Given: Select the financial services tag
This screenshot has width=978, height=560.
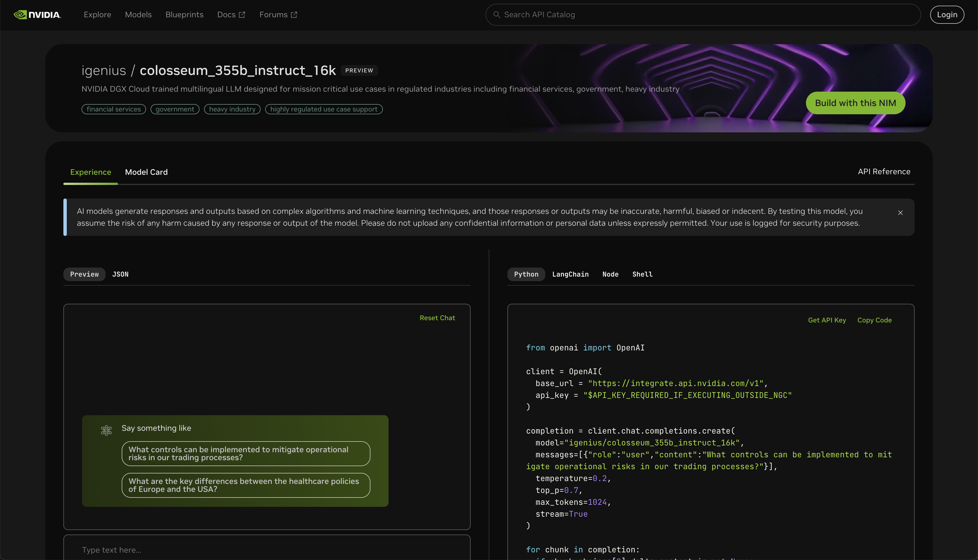Looking at the screenshot, I should (113, 109).
